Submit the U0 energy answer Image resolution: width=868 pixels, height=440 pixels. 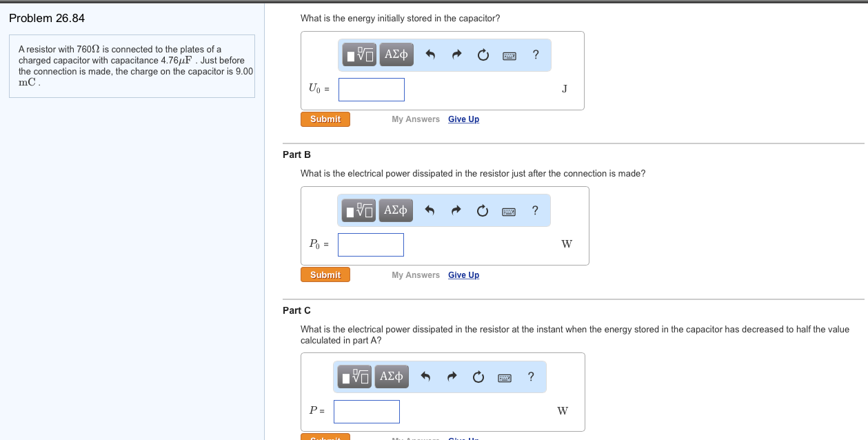(325, 119)
